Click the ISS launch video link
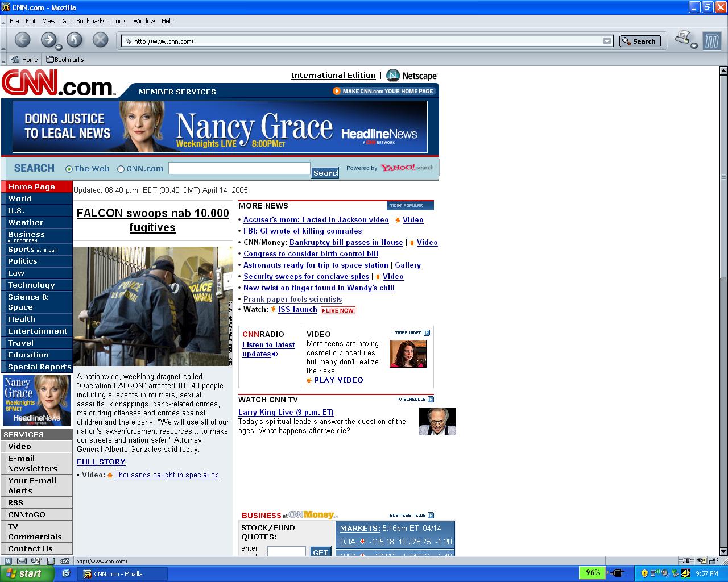The width and height of the screenshot is (728, 582). [x=297, y=309]
